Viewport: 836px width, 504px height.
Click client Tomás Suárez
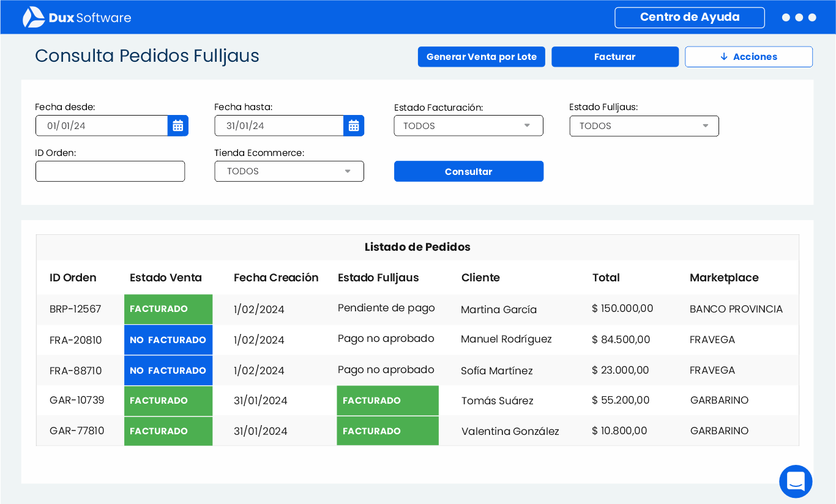pyautogui.click(x=498, y=401)
